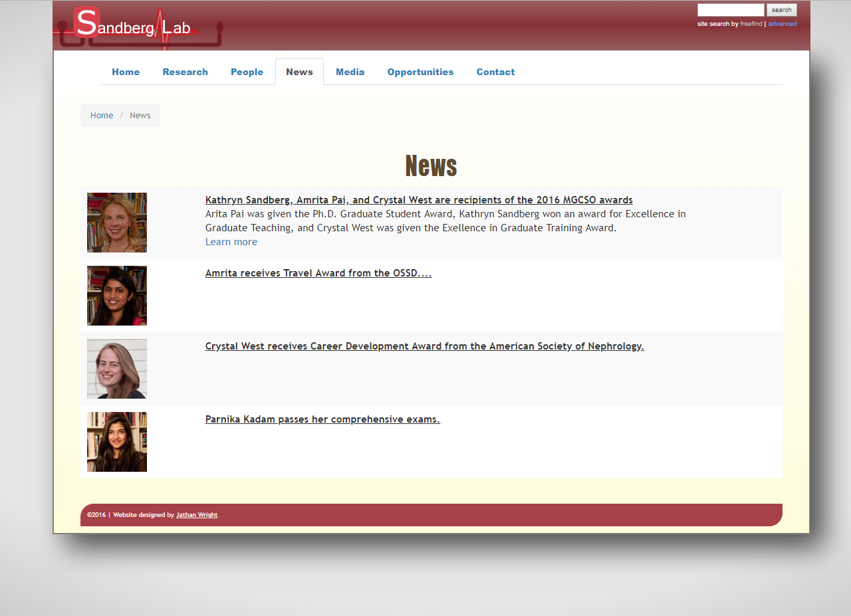
Task: Open the Opportunities tab
Action: pyautogui.click(x=420, y=72)
